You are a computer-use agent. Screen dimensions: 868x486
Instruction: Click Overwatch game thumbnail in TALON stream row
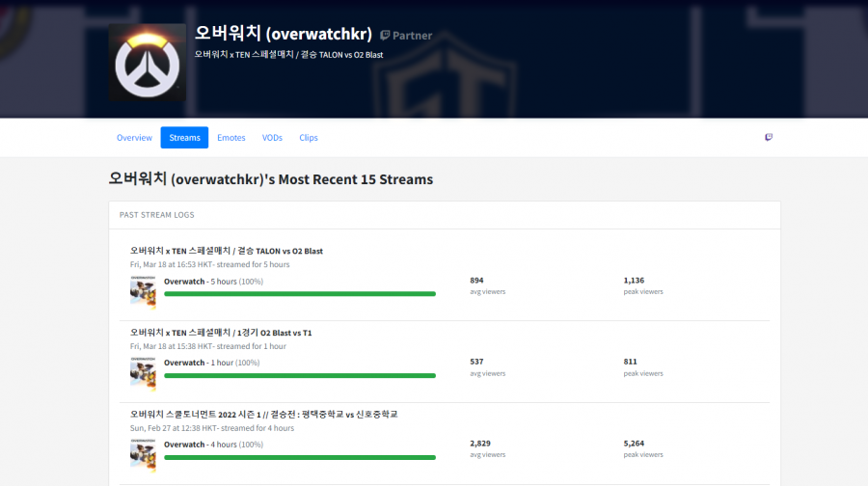143,292
